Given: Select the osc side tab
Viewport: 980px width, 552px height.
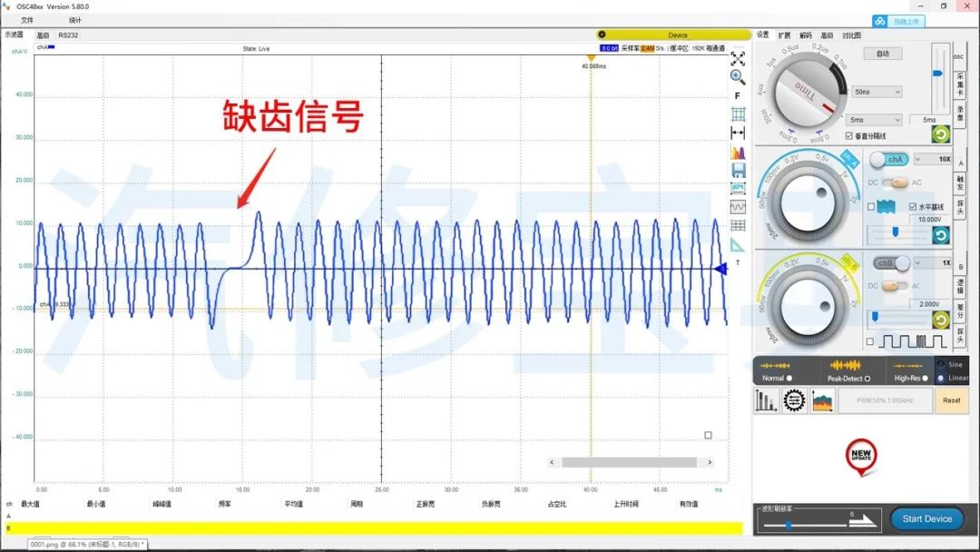Looking at the screenshot, I should (x=958, y=57).
